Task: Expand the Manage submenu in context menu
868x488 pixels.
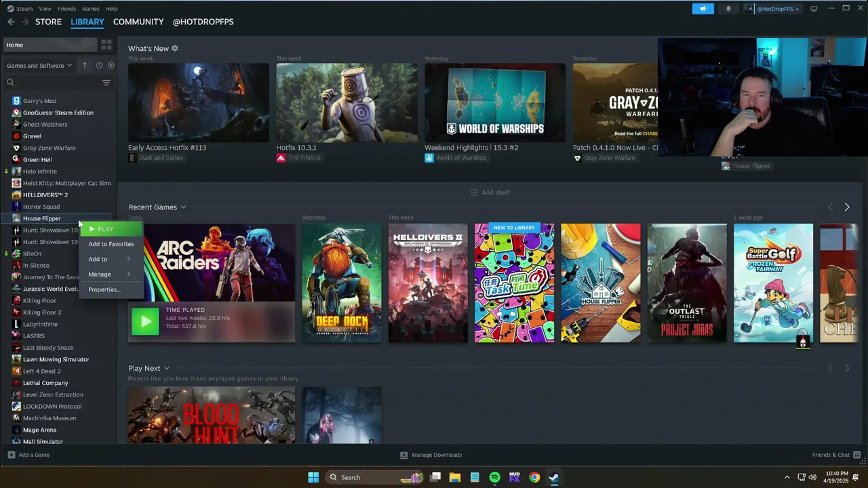Action: click(111, 274)
